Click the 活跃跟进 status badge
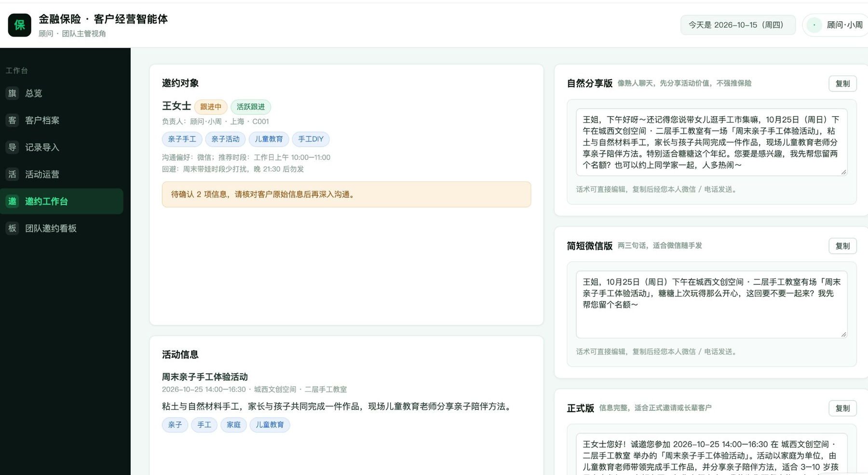The image size is (868, 475). click(251, 107)
